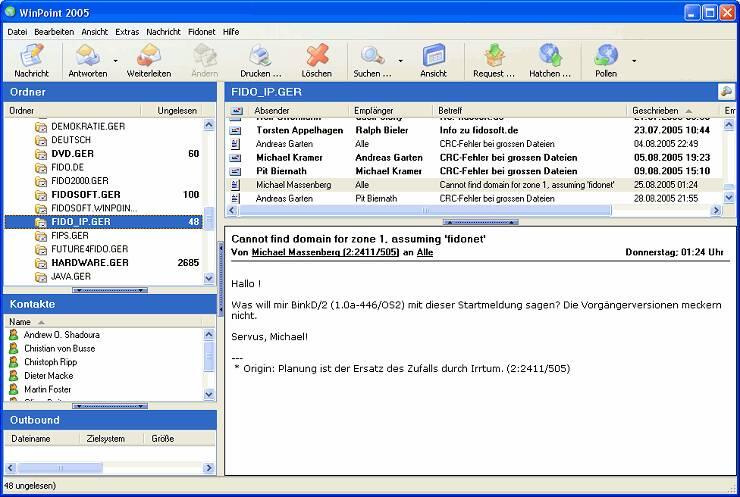Viewport: 740px width, 497px height.
Task: Select the HARDWARE.GER folder
Action: tap(89, 262)
